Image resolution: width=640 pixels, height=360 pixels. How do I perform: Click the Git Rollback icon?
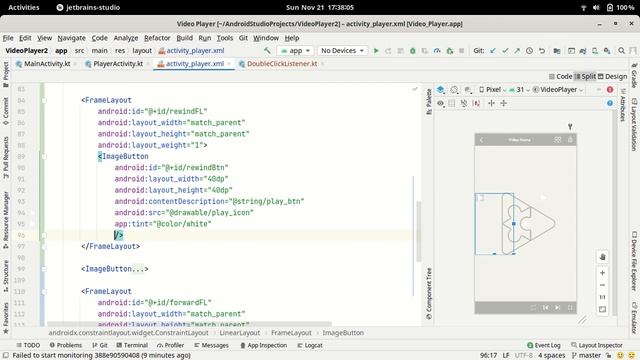[x=542, y=51]
